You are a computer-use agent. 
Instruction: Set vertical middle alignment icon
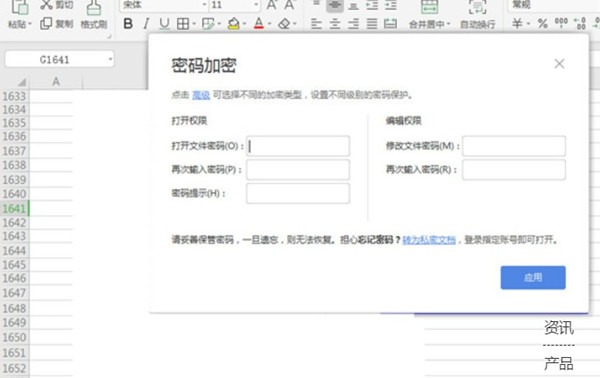coord(335,5)
